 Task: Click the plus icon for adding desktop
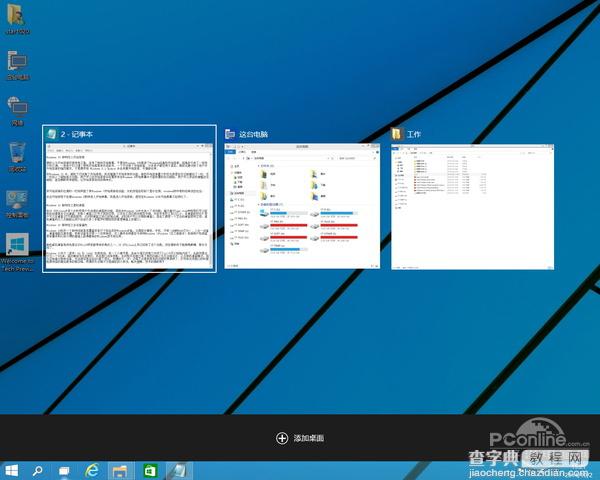click(x=282, y=438)
